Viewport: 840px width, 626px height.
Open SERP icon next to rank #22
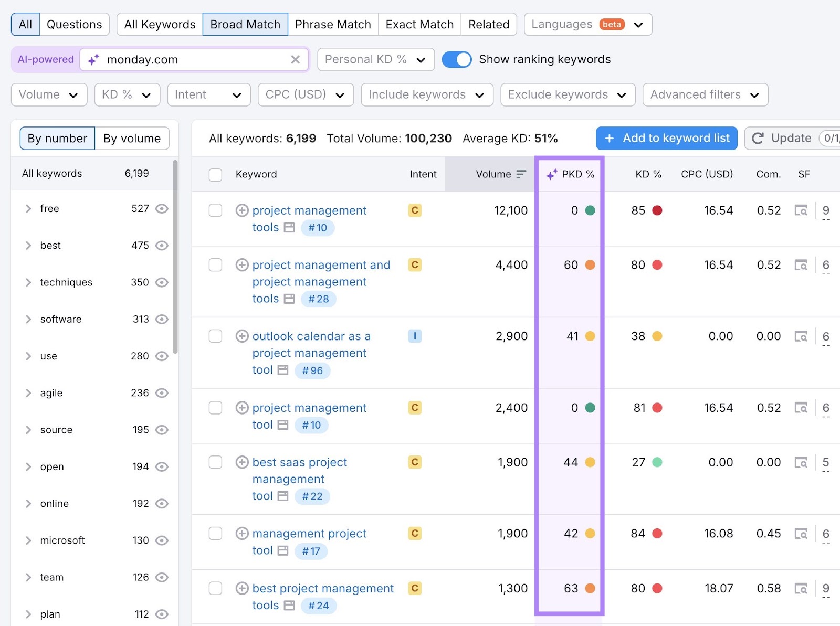(x=283, y=496)
